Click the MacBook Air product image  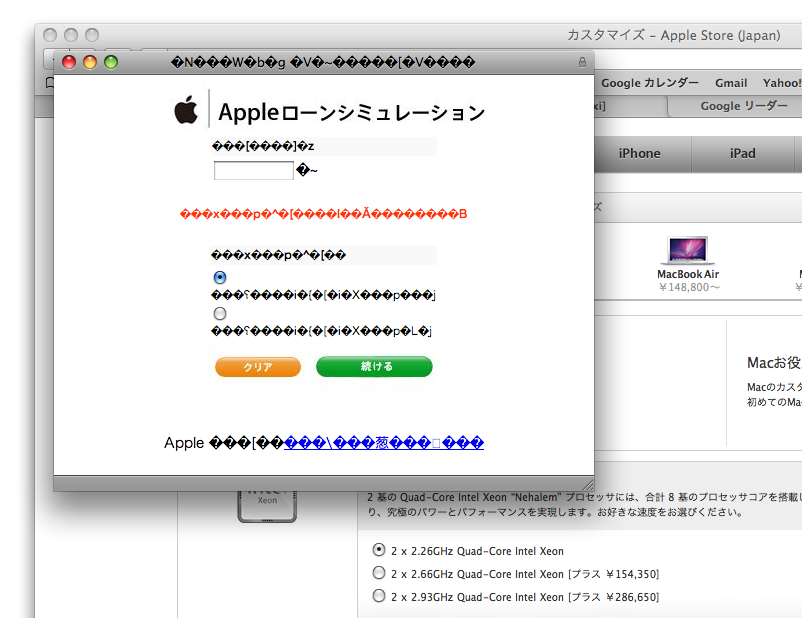pos(688,251)
